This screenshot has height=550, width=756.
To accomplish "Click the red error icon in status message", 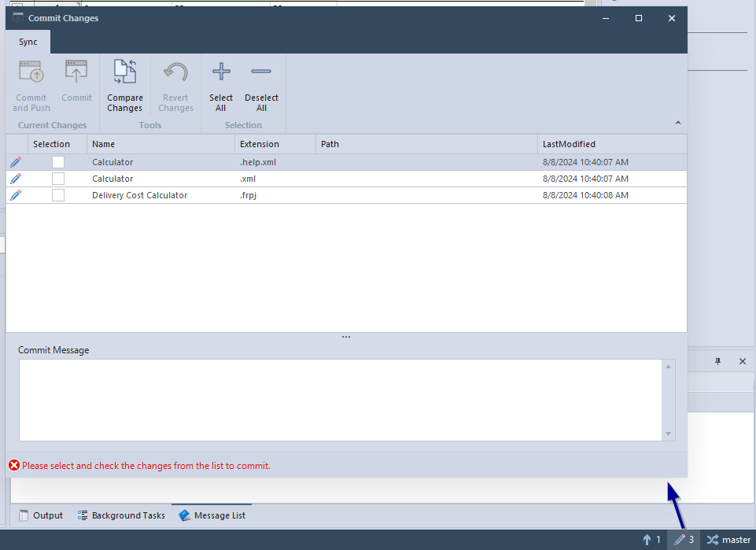I will pos(14,465).
